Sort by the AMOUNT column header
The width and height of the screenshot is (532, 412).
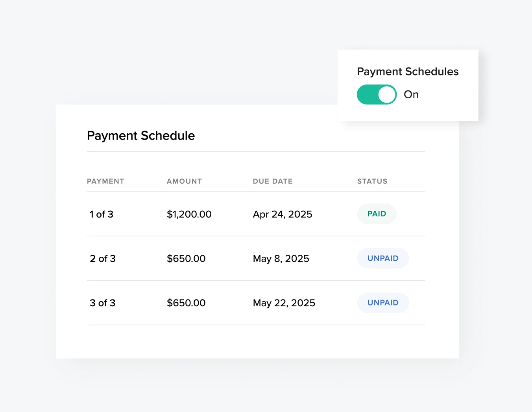pos(184,181)
